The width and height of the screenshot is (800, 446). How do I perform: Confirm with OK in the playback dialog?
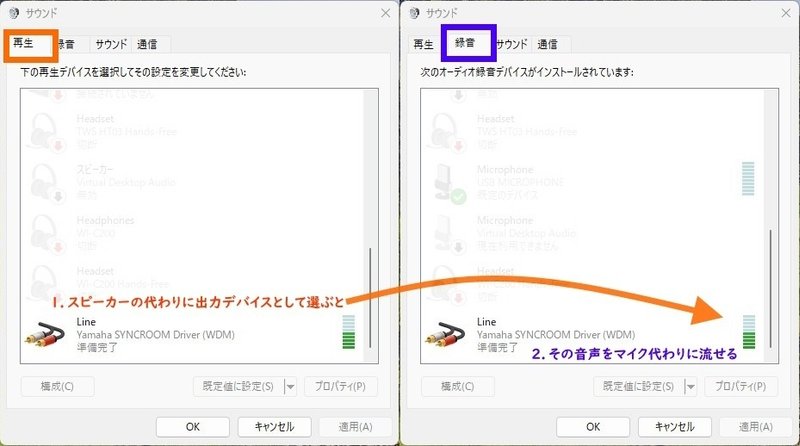pos(193,427)
